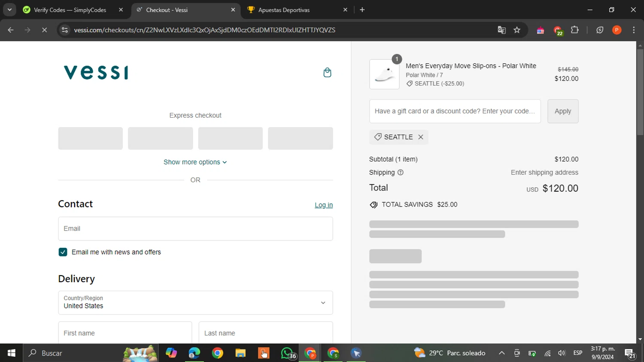Click the discount code input field

point(455,111)
